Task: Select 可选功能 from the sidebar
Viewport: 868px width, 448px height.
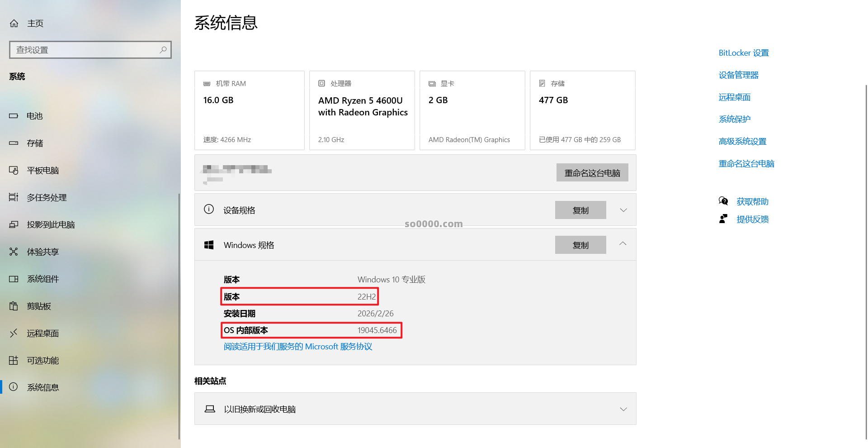Action: pos(42,360)
